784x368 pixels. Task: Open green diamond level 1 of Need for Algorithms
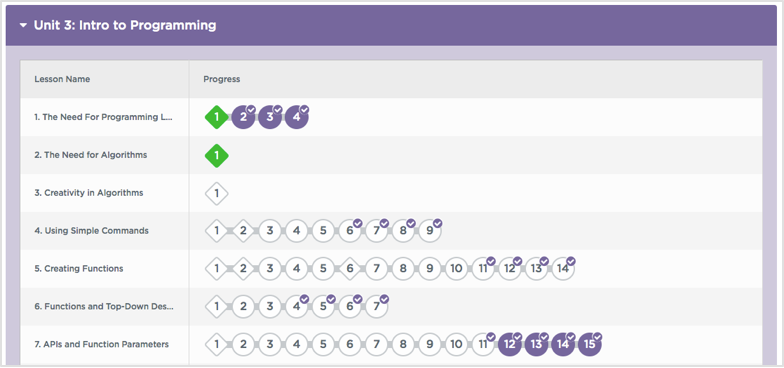click(216, 156)
